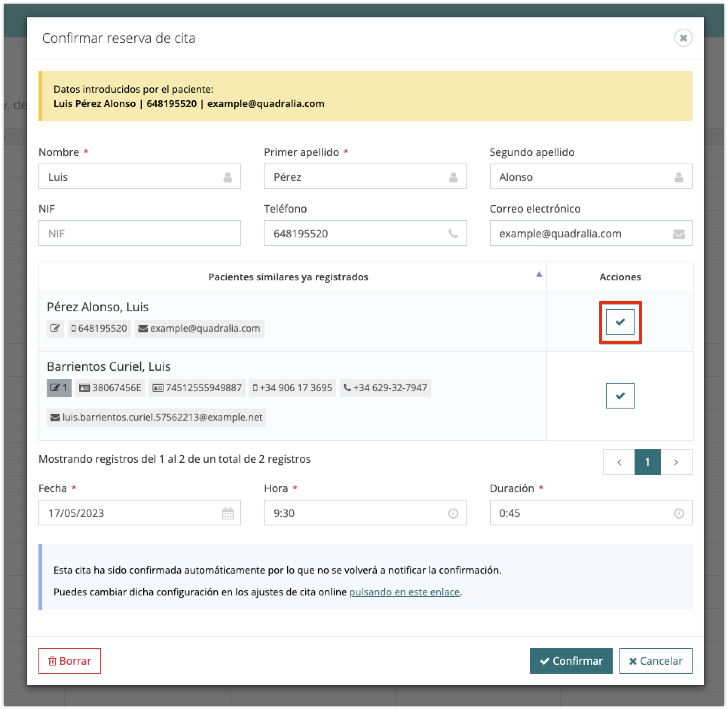This screenshot has height=710, width=728.
Task: Select patient Barrientos Curiel with checkmark button
Action: pos(620,396)
